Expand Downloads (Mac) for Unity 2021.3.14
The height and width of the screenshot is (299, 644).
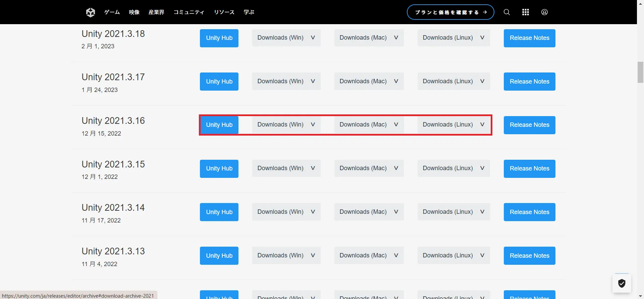click(369, 212)
